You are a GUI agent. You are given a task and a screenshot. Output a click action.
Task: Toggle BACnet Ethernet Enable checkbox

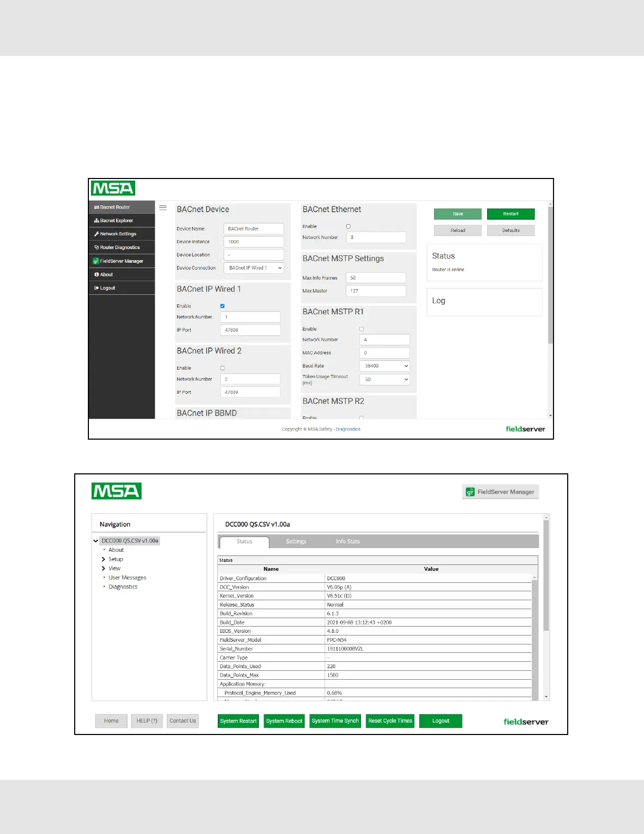pyautogui.click(x=348, y=226)
